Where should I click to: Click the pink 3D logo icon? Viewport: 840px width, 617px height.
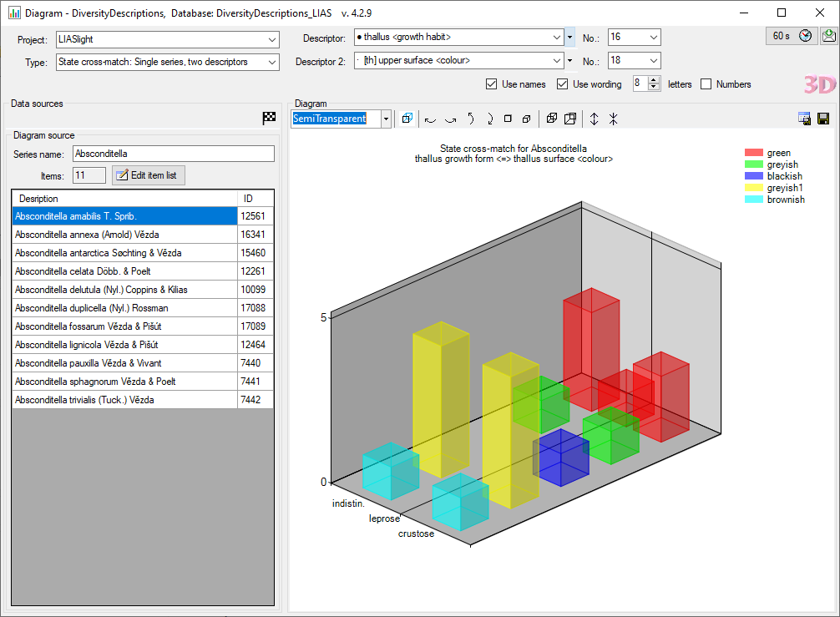point(820,84)
